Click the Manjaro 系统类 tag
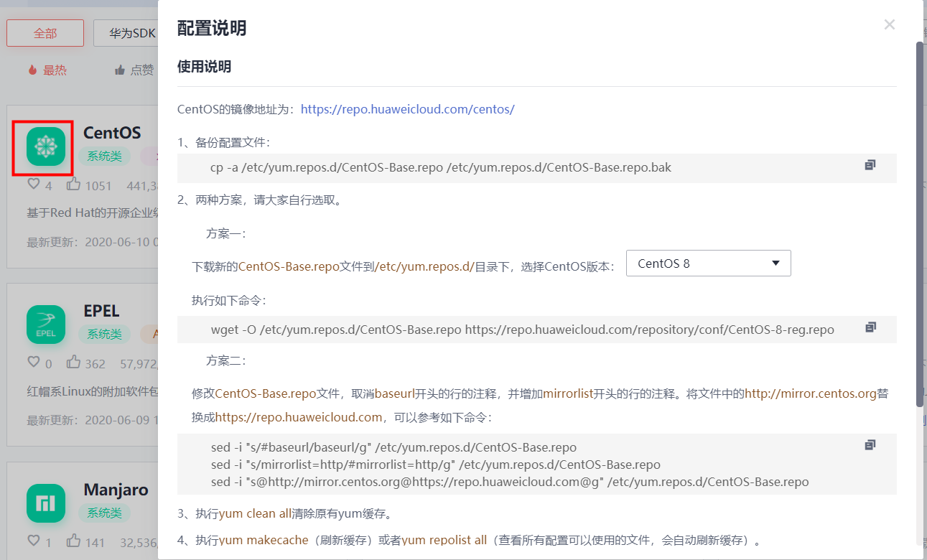This screenshot has width=927, height=560. [x=105, y=513]
